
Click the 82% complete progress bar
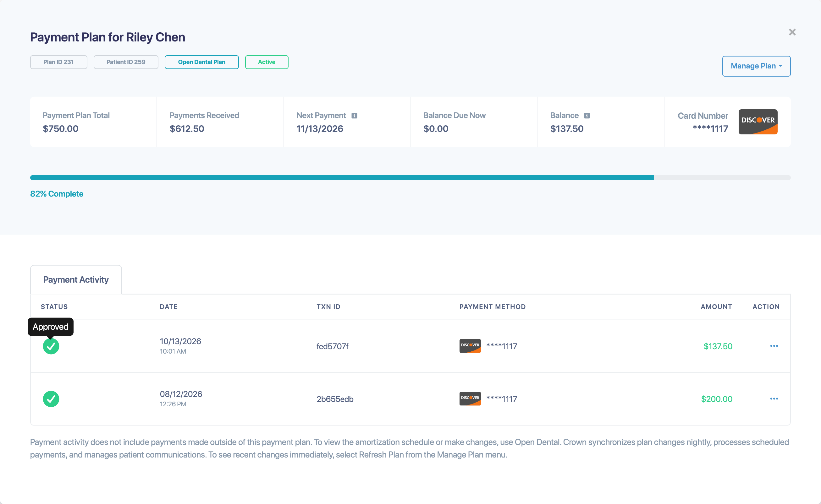click(410, 178)
